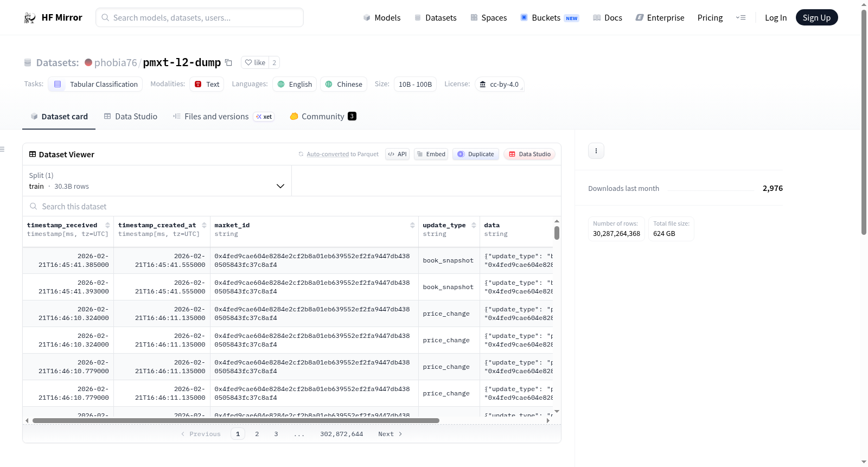Click the pmxt-12-dump dataset title
The image size is (868, 467).
tap(182, 62)
